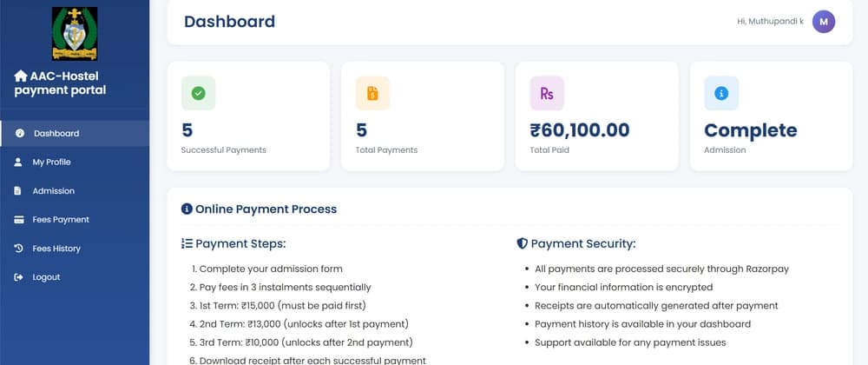Click the Logout arrow icon
868x365 pixels.
(x=19, y=277)
